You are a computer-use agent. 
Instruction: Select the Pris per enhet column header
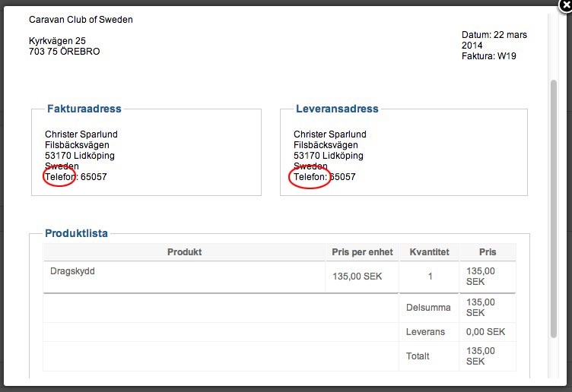pyautogui.click(x=362, y=252)
